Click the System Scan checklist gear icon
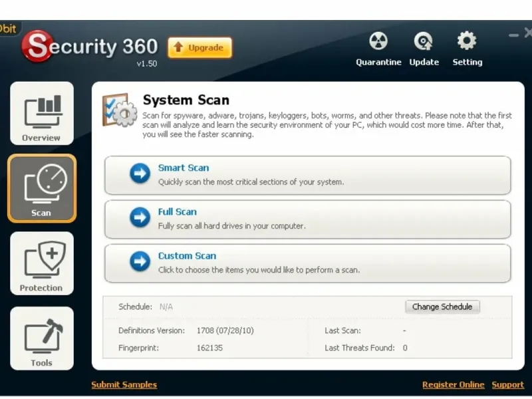Viewport: 532px width, 399px height. (120, 110)
